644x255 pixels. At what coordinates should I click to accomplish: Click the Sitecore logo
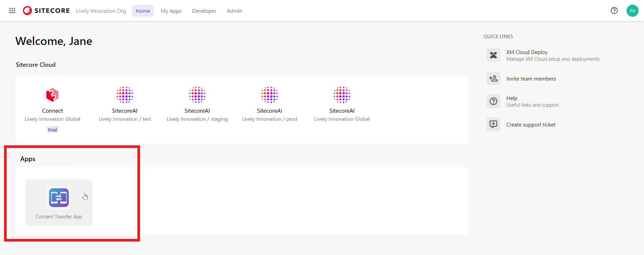point(46,11)
